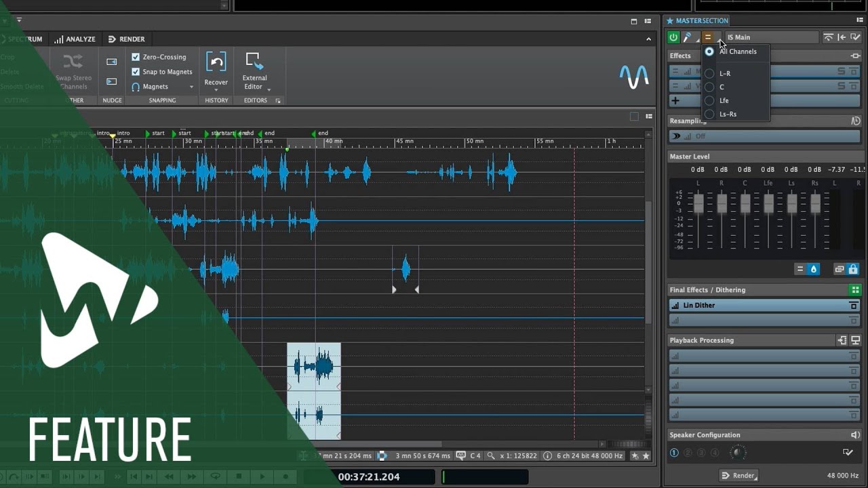
Task: Open the Lin Dither effect slot
Action: click(764, 306)
